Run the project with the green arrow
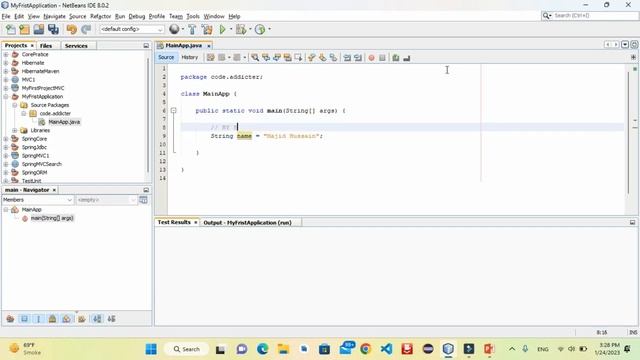The width and height of the screenshot is (640, 360). [x=222, y=29]
